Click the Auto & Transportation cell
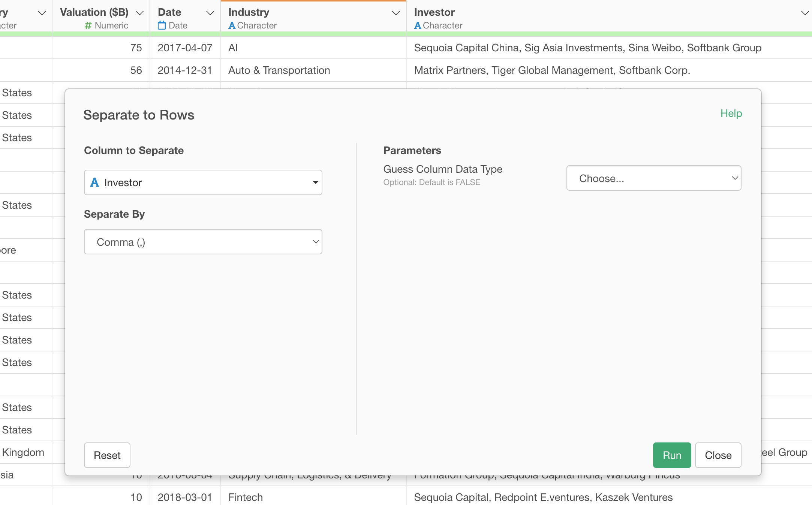Viewport: 812px width, 505px height. click(279, 70)
